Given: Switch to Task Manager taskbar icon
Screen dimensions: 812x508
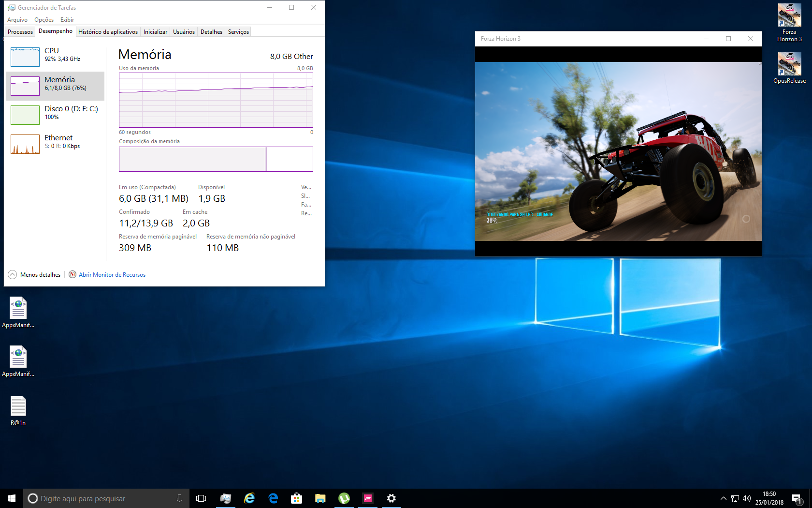Looking at the screenshot, I should pos(226,498).
